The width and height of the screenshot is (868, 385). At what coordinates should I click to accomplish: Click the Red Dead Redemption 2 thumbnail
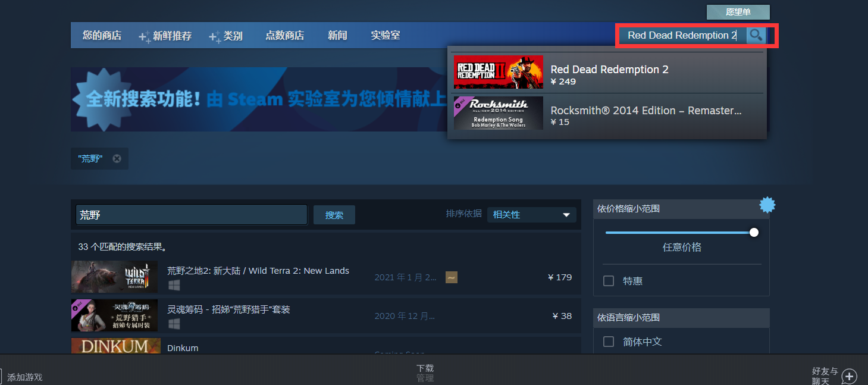point(499,72)
